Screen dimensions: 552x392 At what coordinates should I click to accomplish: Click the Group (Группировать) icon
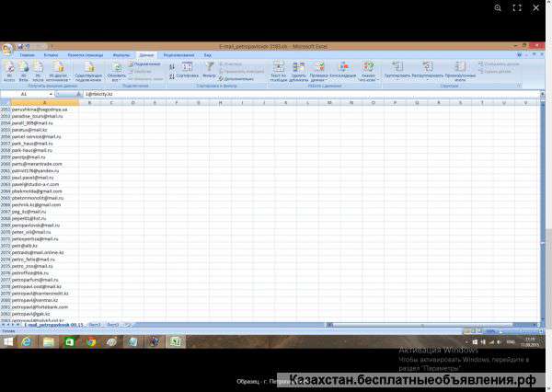[x=397, y=68]
